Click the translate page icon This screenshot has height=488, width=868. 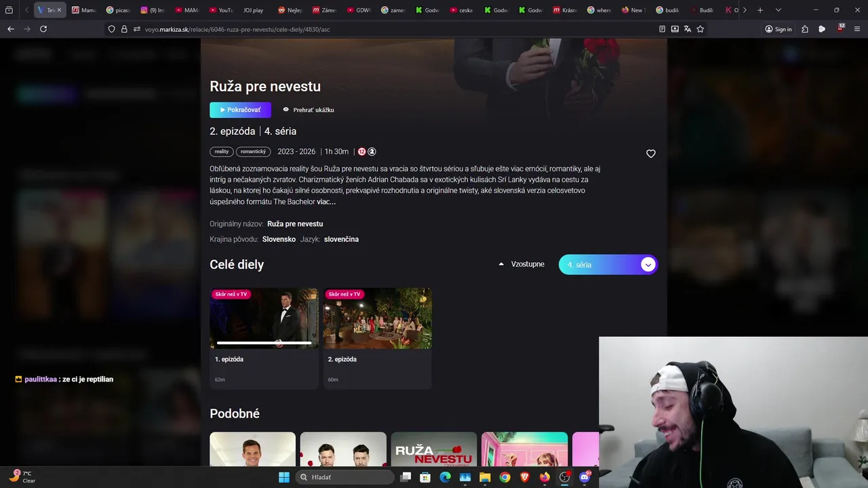[688, 29]
